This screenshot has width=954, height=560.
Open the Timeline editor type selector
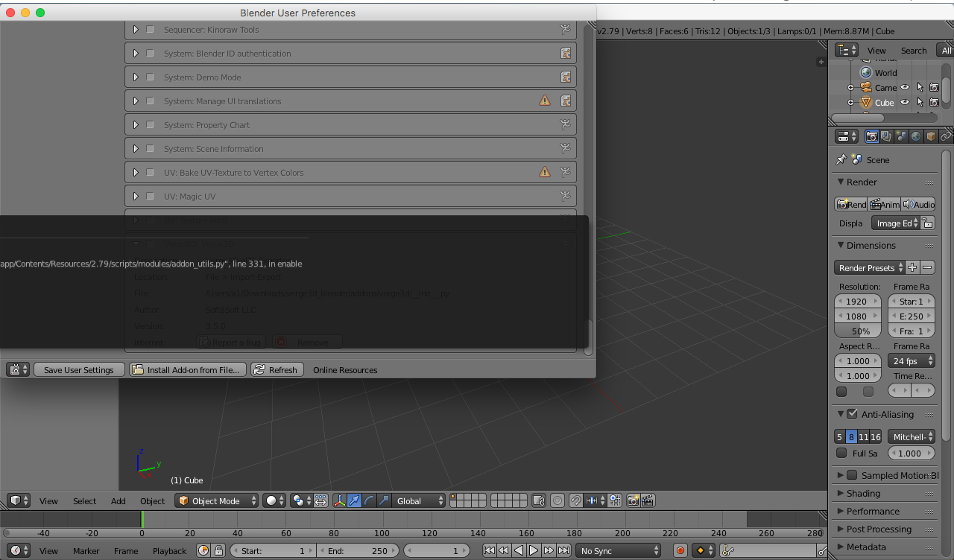(18, 550)
